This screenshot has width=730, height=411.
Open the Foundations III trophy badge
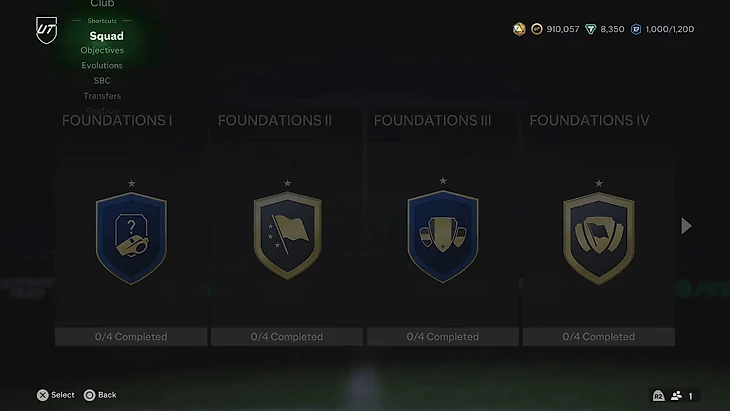(x=443, y=236)
